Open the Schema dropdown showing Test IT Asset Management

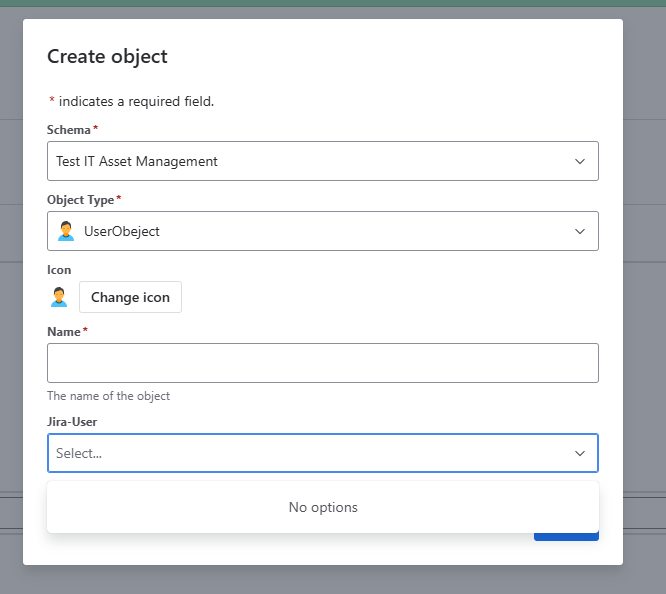click(323, 161)
